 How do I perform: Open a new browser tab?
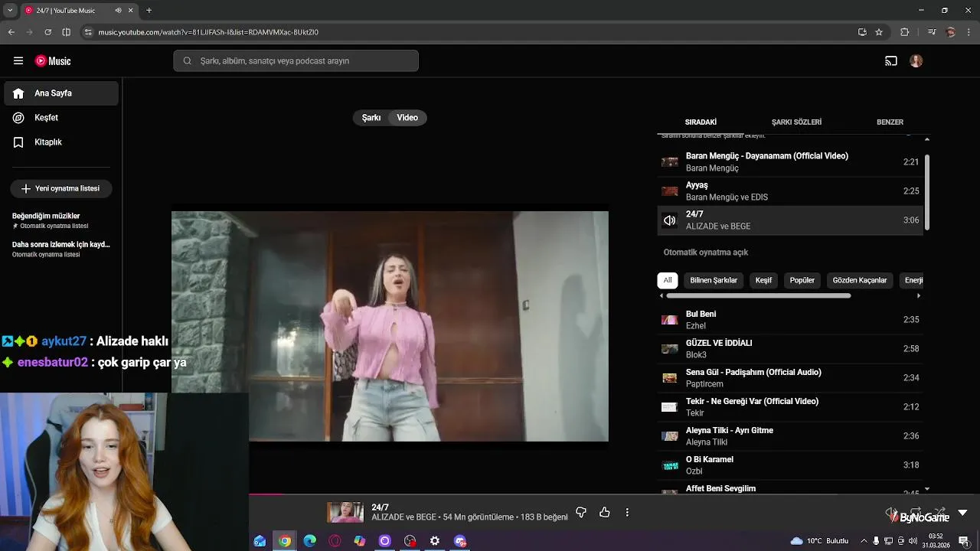coord(149,11)
